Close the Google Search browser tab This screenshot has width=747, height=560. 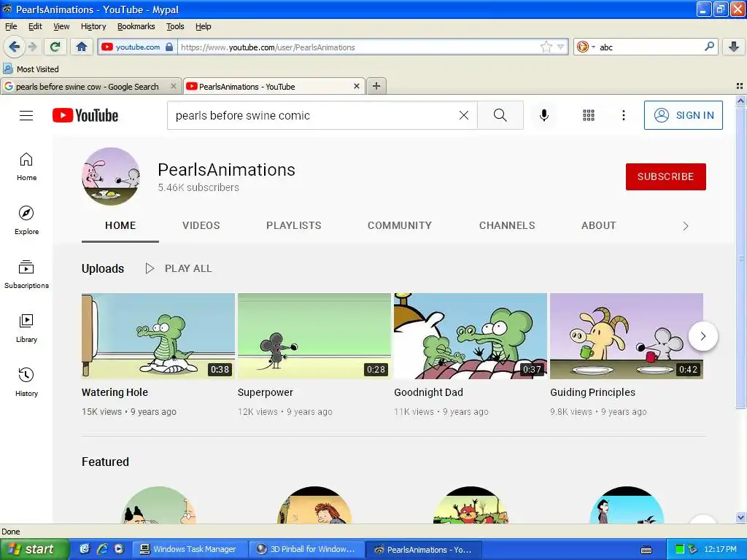point(174,86)
